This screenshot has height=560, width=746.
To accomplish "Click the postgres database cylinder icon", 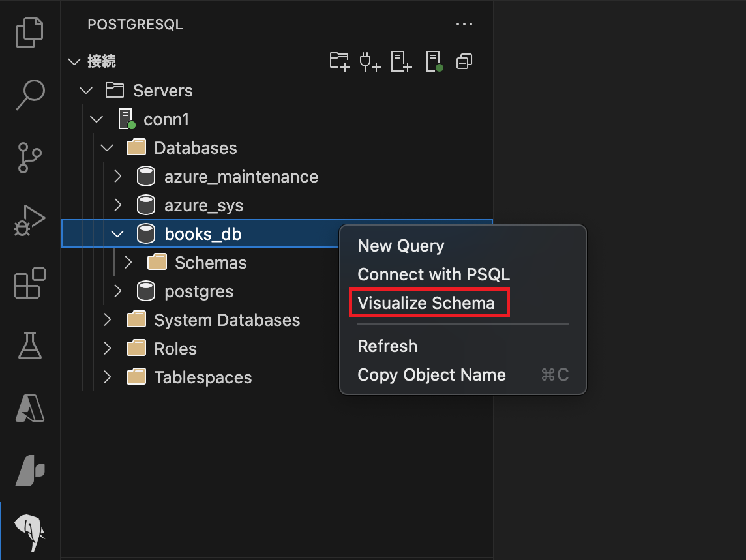I will click(146, 291).
